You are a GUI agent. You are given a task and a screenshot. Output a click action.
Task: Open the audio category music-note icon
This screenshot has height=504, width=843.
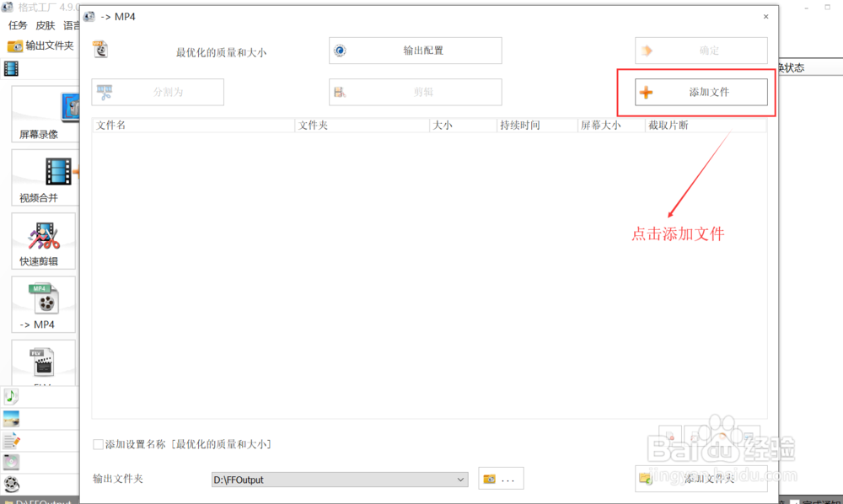13,396
